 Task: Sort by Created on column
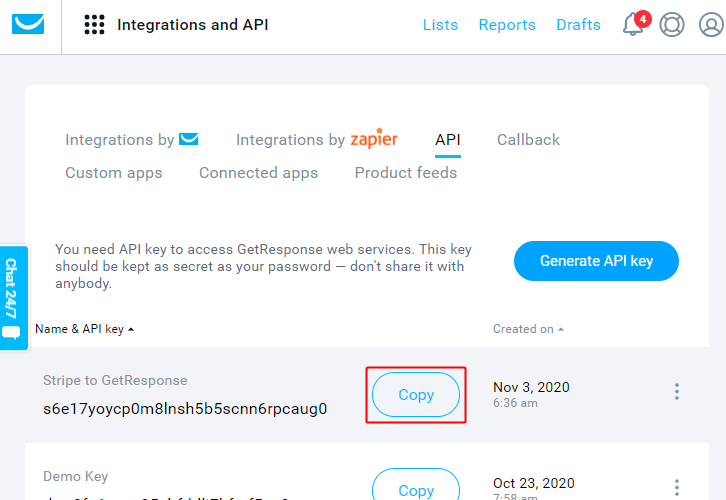coord(528,329)
